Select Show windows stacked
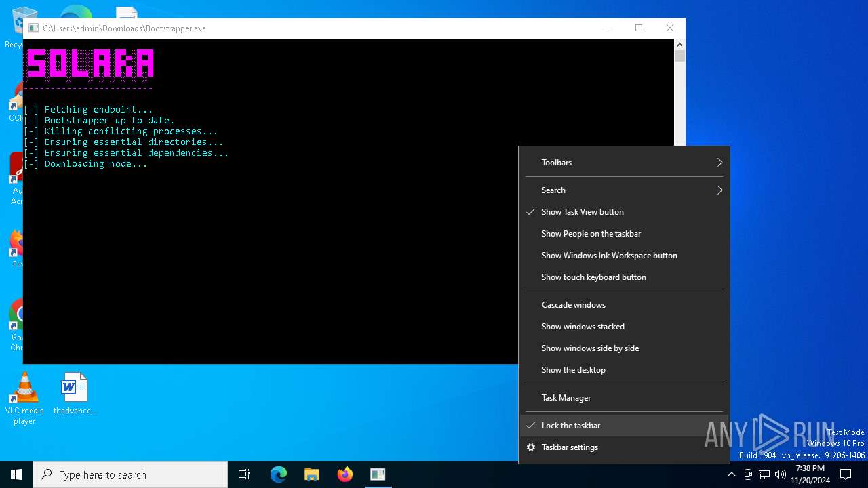Viewport: 868px width, 488px height. (x=624, y=327)
